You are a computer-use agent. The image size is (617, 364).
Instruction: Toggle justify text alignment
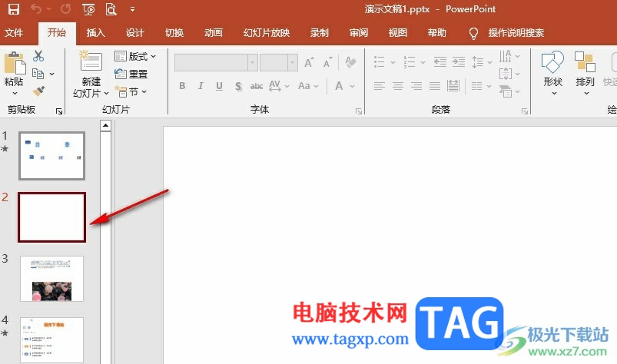tap(435, 86)
